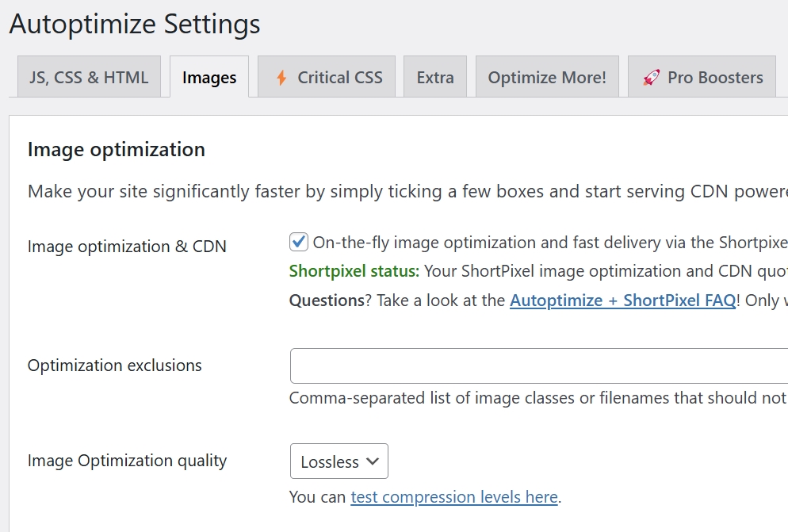Click the Image optimization & CDN label
The height and width of the screenshot is (532, 788).
click(127, 247)
